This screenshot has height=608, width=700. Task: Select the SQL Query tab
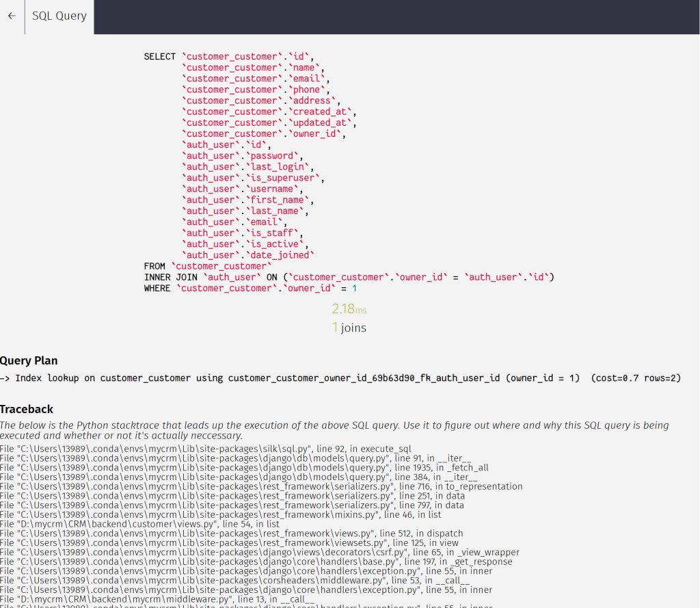(59, 16)
